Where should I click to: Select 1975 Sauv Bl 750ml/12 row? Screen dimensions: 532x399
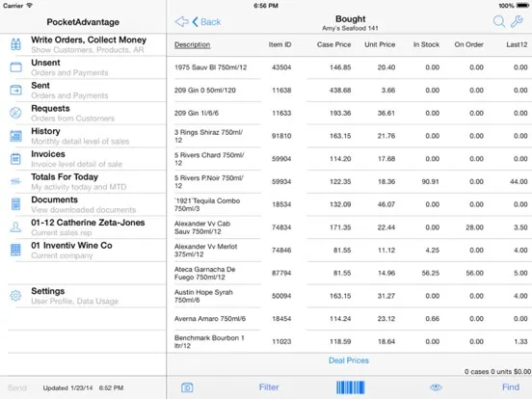point(350,67)
